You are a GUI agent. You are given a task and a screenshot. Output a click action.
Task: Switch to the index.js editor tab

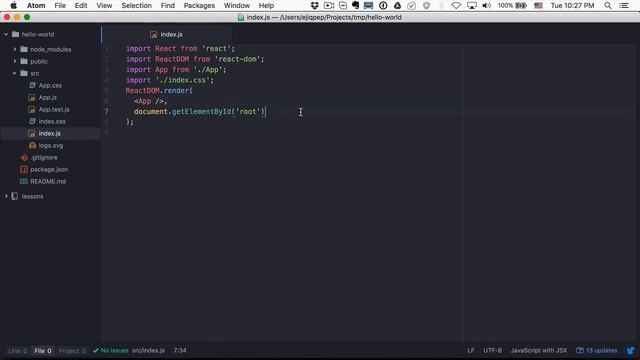[x=167, y=35]
